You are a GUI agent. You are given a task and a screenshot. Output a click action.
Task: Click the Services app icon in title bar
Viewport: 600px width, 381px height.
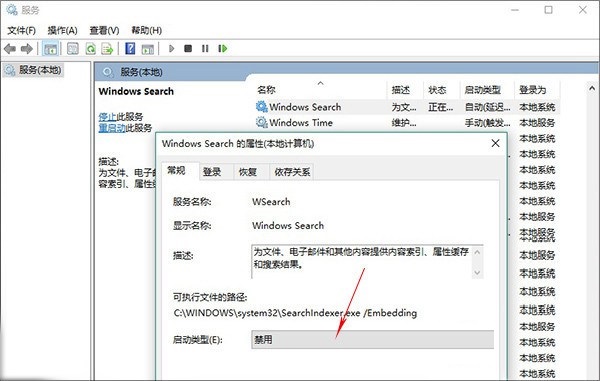pyautogui.click(x=11, y=10)
